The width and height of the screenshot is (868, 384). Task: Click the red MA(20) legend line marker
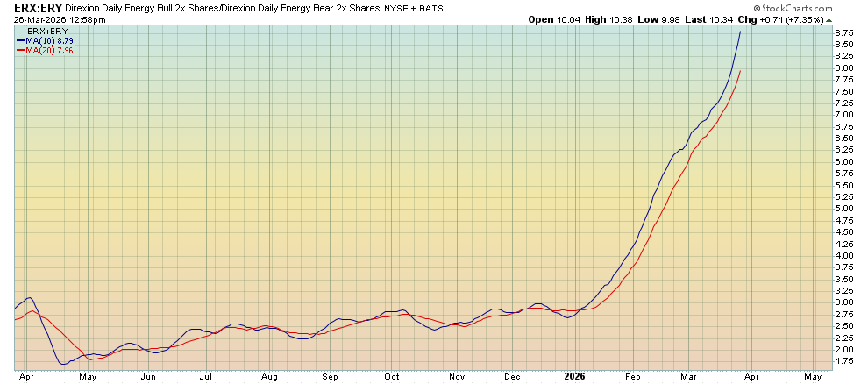coord(20,51)
